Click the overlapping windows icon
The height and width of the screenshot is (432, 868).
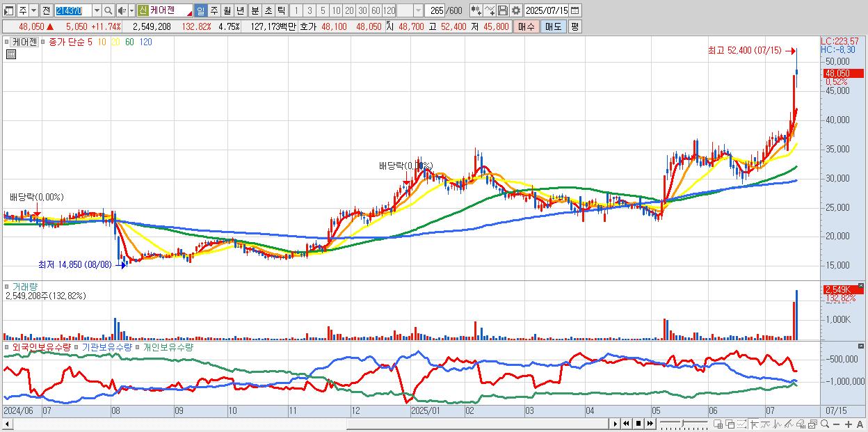[x=730, y=424]
